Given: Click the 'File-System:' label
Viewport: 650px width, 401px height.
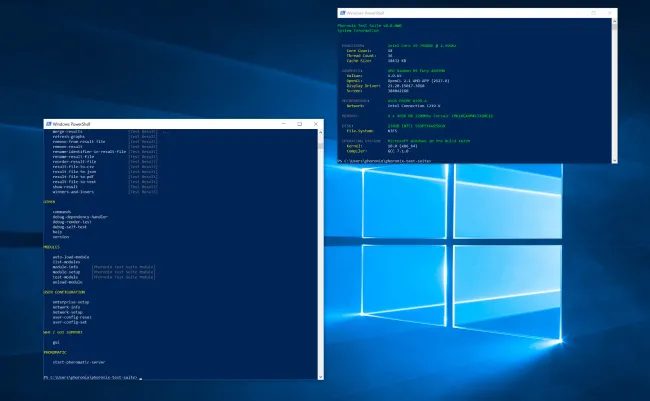Looking at the screenshot, I should click(x=360, y=131).
